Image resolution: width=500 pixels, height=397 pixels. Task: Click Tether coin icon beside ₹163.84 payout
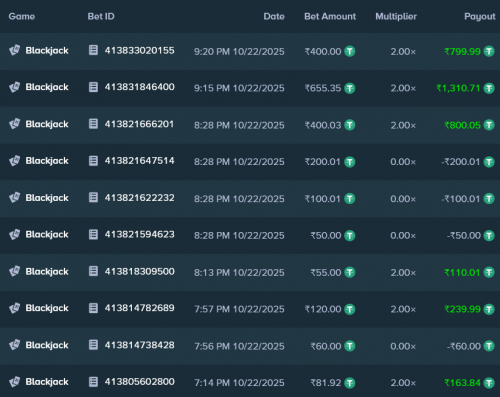click(489, 383)
